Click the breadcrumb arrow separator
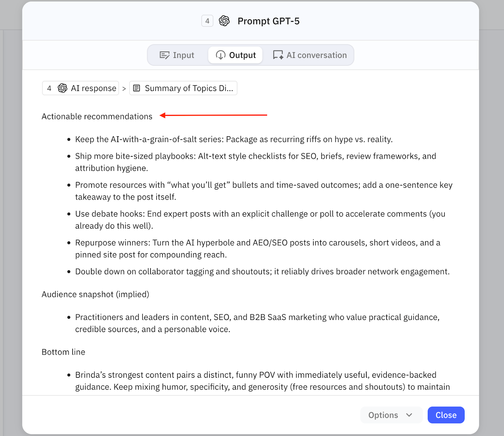The image size is (504, 436). click(124, 89)
